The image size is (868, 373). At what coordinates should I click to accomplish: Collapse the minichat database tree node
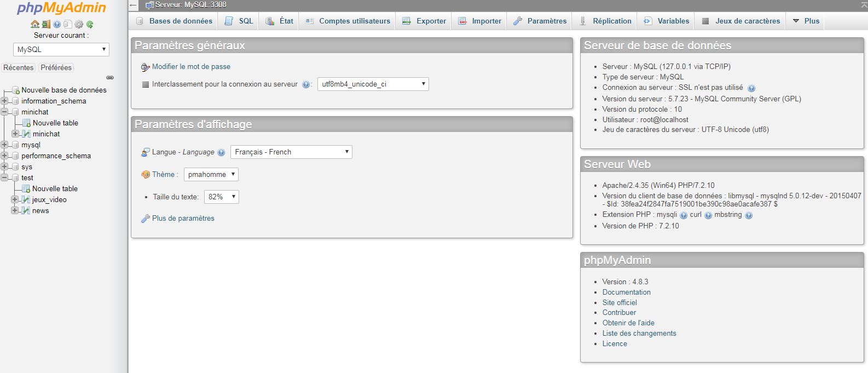(5, 112)
